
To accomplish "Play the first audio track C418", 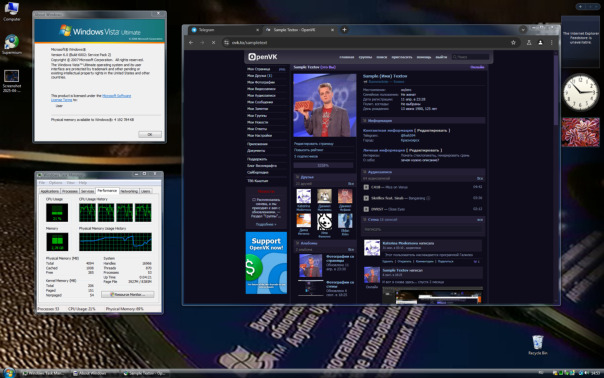I will click(x=366, y=187).
